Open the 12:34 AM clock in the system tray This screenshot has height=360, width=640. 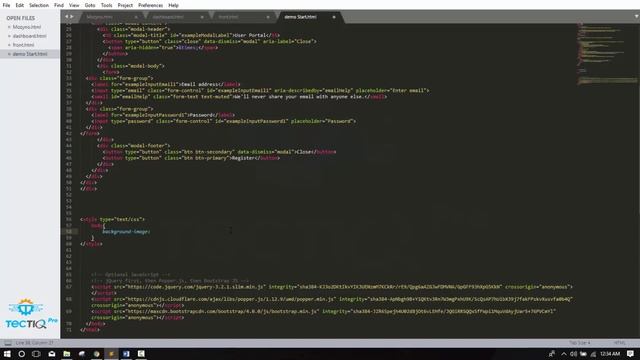tap(610, 354)
